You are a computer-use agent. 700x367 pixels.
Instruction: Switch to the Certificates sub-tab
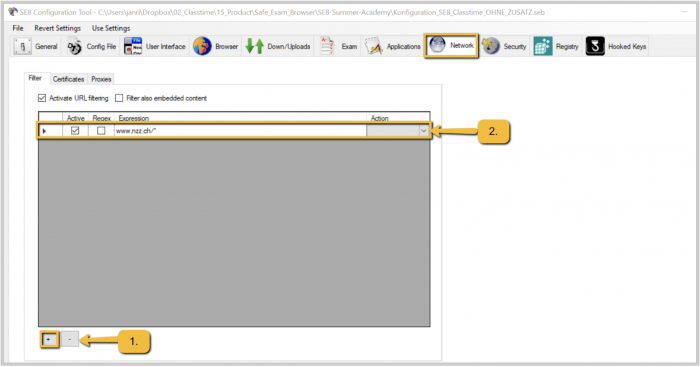point(68,79)
